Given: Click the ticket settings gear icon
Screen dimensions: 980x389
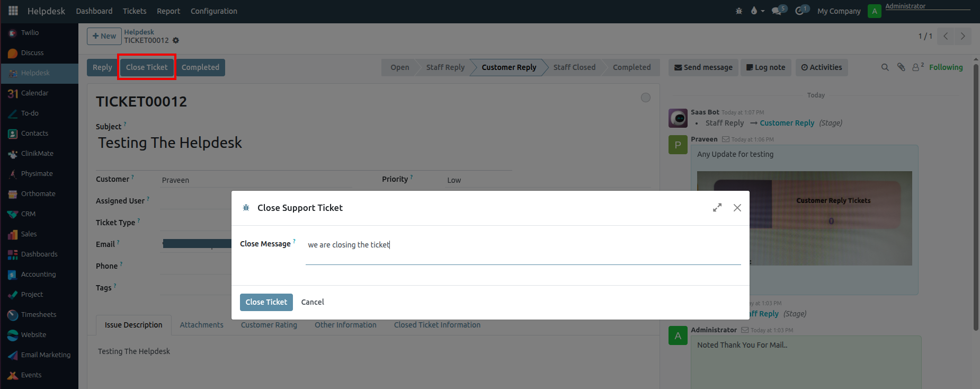Looking at the screenshot, I should (x=176, y=40).
